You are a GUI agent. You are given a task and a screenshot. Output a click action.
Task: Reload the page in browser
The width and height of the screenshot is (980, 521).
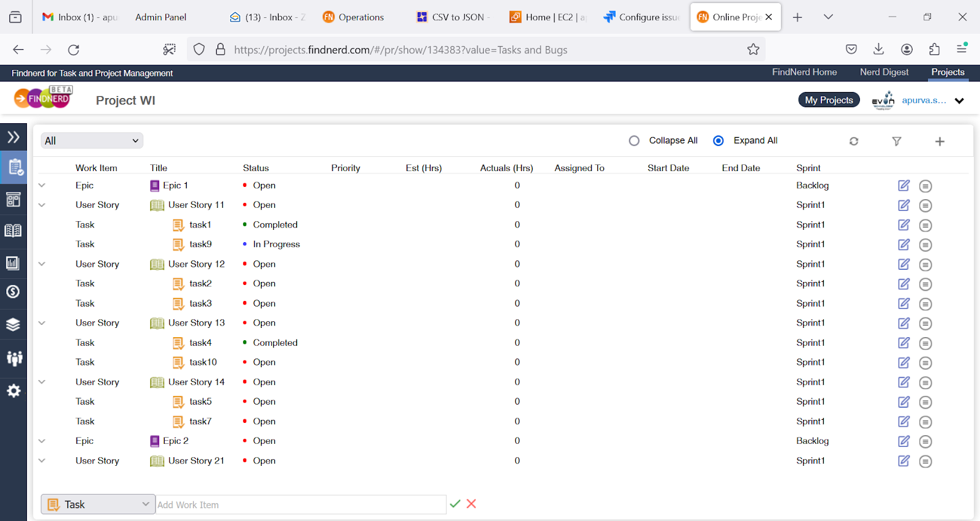click(x=73, y=50)
